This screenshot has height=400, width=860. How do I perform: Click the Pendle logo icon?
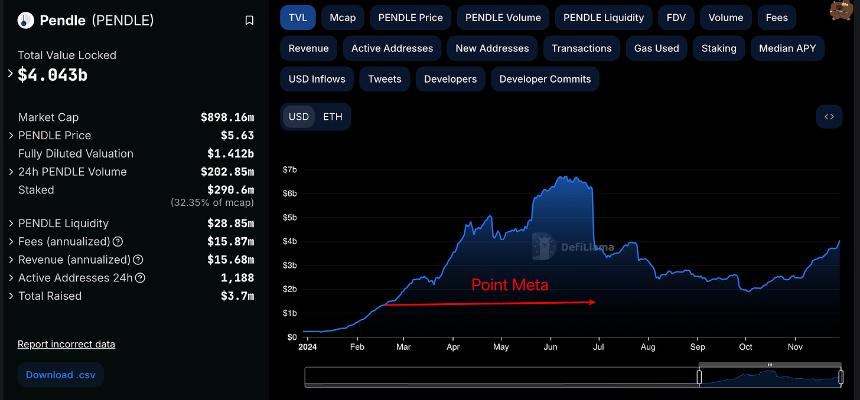25,21
